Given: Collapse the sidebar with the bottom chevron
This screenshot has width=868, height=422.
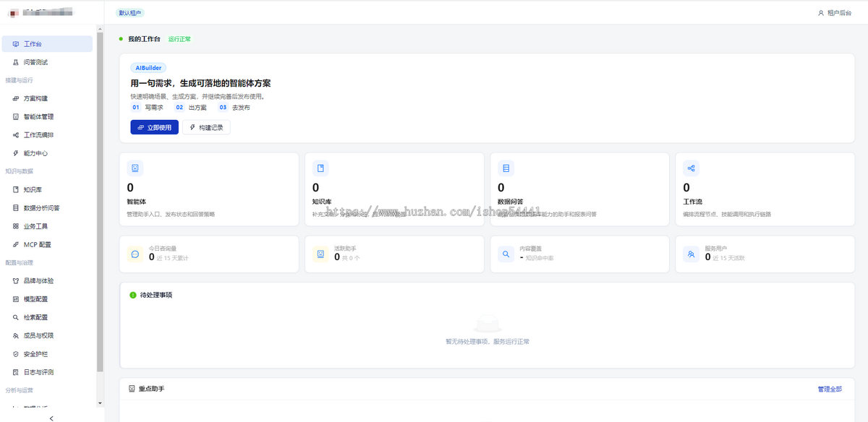Looking at the screenshot, I should tap(51, 418).
